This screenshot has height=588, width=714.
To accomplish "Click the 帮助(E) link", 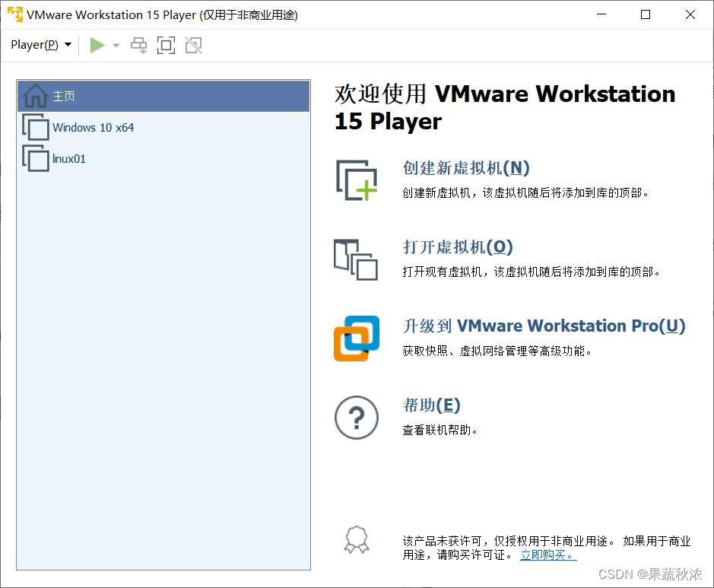I will (432, 405).
